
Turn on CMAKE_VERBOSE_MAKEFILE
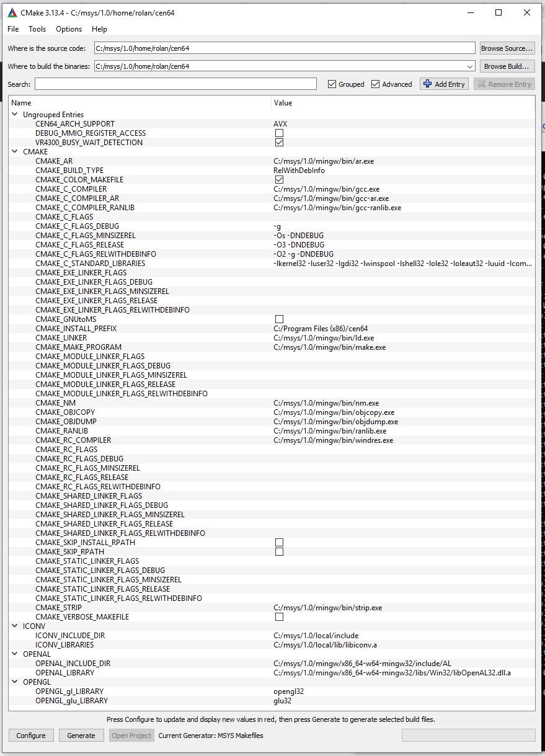279,616
